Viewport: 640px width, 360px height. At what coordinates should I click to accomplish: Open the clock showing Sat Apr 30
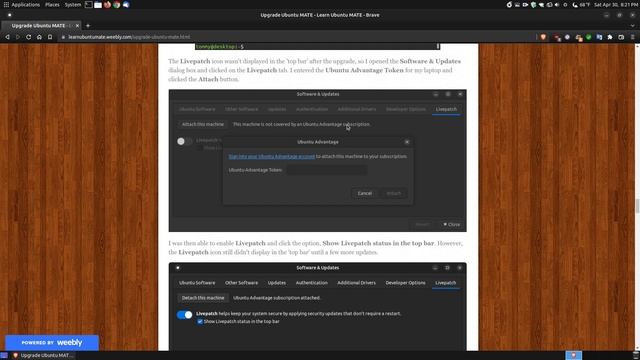[615, 5]
